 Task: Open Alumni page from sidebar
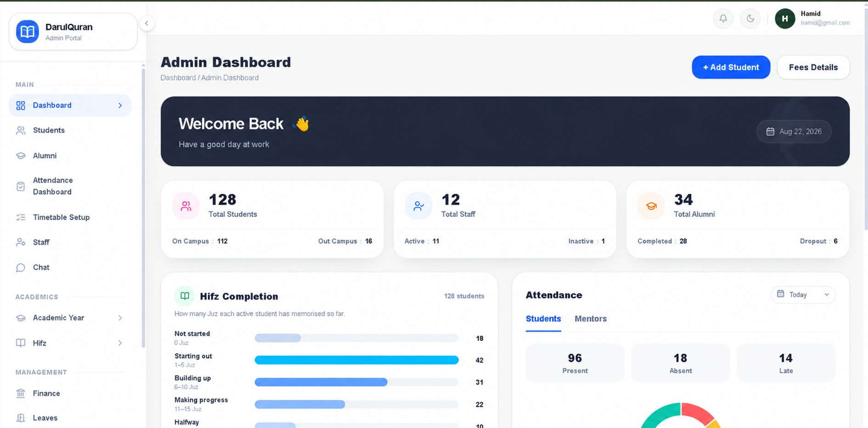pyautogui.click(x=70, y=156)
